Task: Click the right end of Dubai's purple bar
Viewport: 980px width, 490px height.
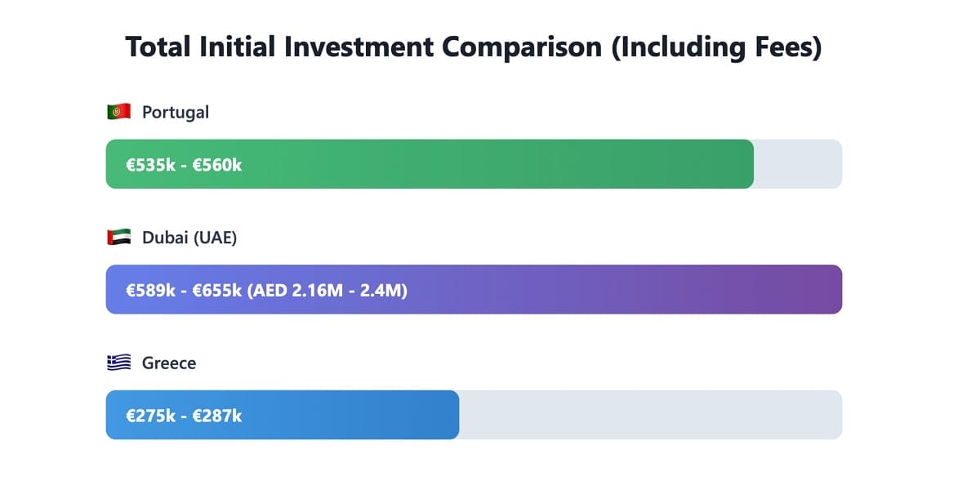Action: [835, 289]
